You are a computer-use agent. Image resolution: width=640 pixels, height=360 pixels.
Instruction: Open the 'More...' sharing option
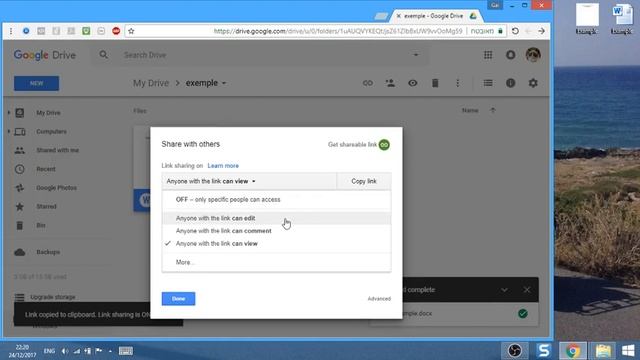(276, 262)
